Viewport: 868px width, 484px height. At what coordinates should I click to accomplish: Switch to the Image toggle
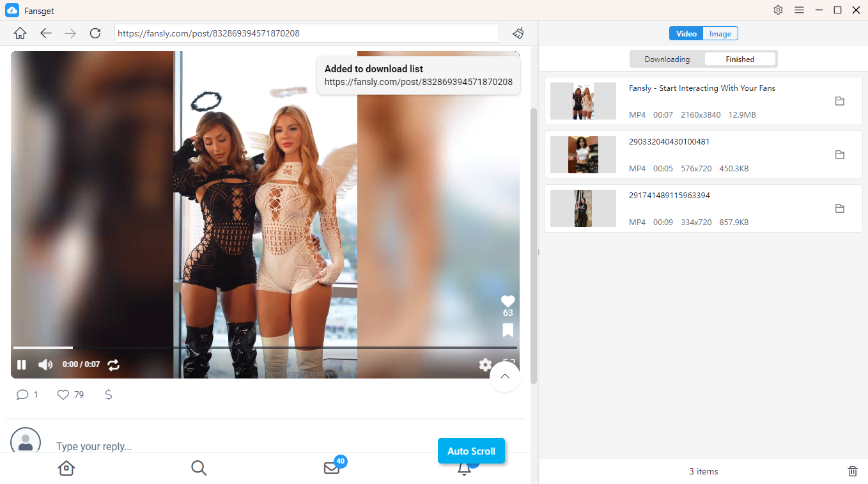(720, 34)
